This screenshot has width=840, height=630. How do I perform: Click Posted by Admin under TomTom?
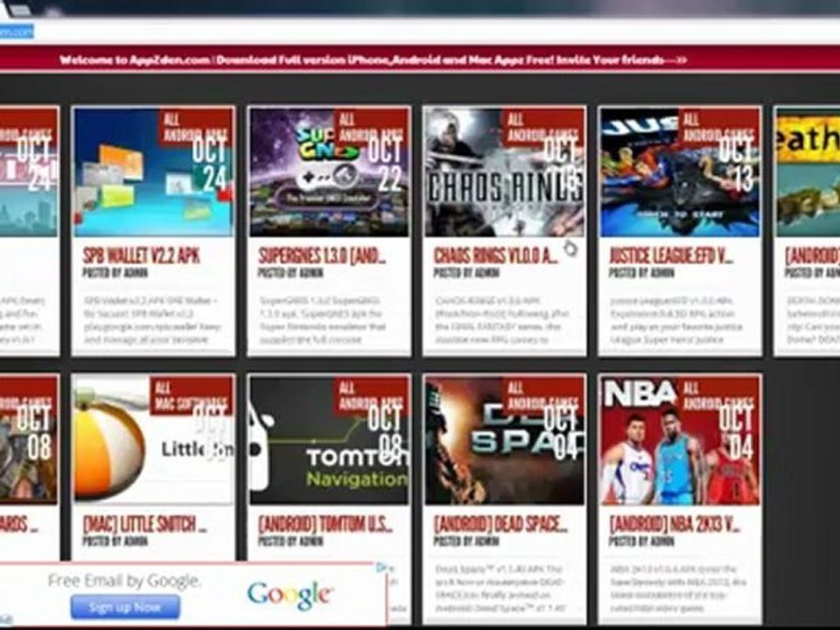tap(290, 542)
